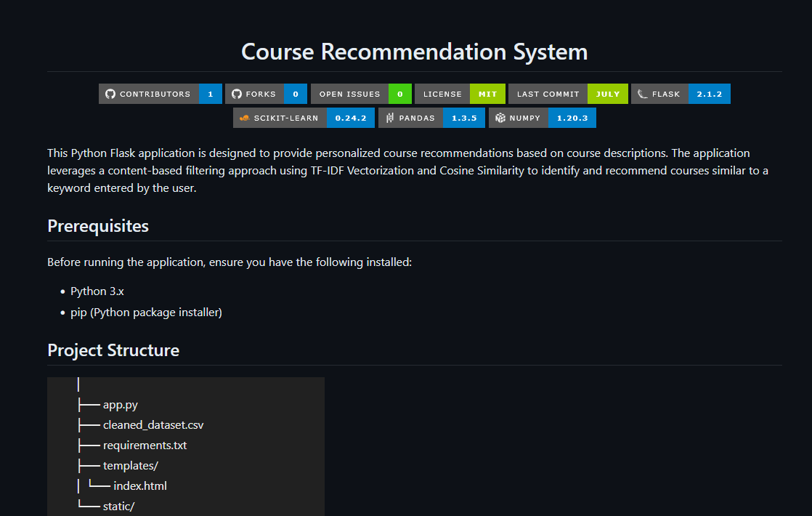The image size is (812, 516).
Task: Click 'requirements.txt' in the project tree
Action: pos(145,445)
